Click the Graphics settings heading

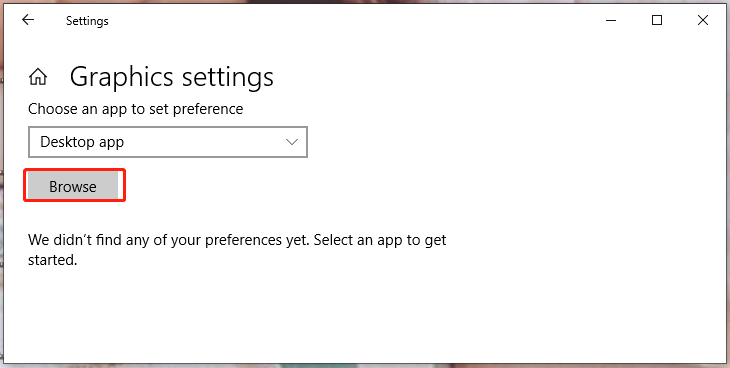(172, 77)
